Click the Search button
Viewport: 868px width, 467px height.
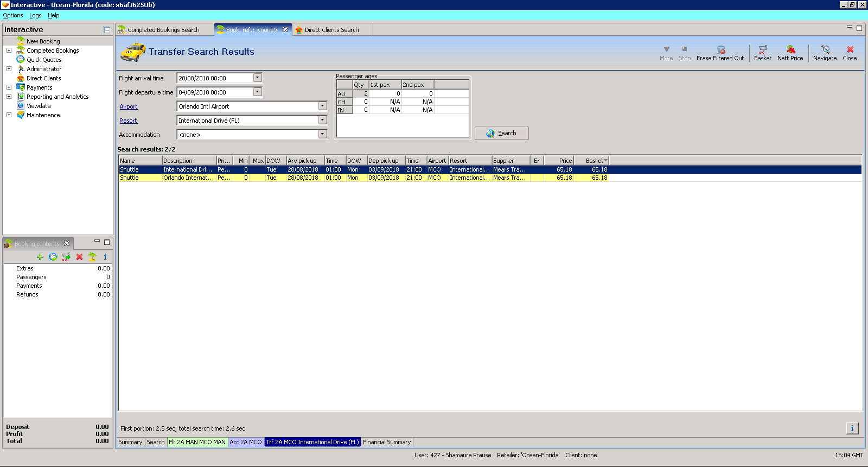(501, 133)
